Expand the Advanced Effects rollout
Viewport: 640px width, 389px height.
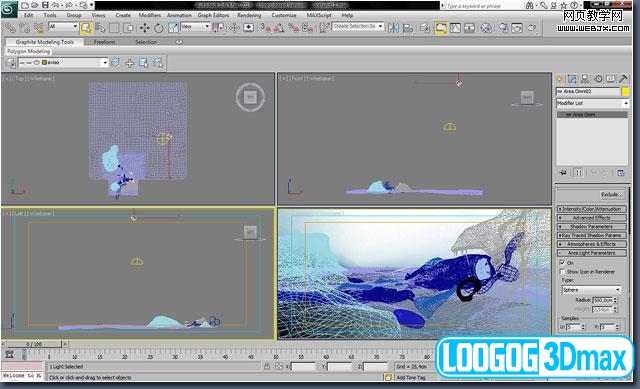point(592,218)
